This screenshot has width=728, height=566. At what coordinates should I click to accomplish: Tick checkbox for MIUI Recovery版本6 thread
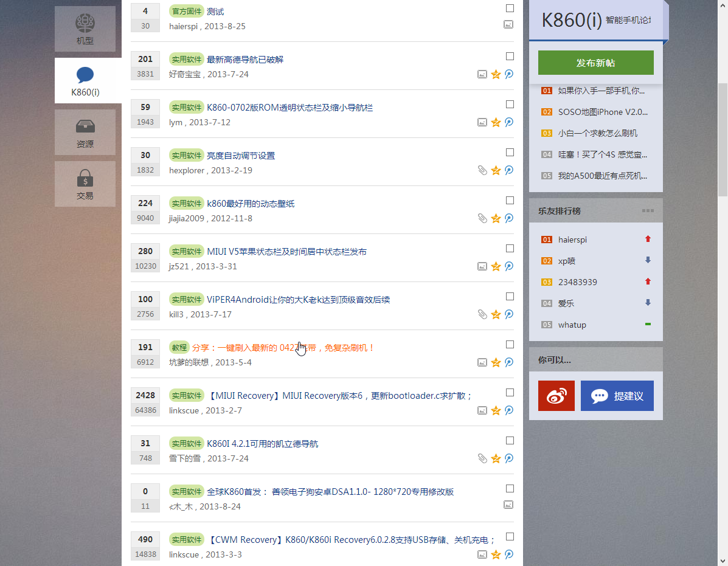(510, 393)
